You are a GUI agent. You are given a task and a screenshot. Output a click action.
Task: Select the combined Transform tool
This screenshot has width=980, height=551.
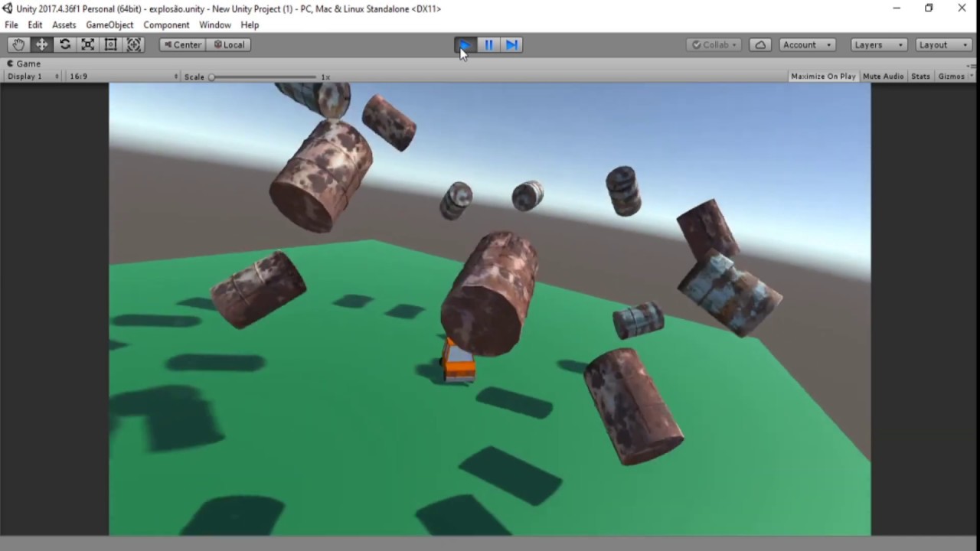134,44
